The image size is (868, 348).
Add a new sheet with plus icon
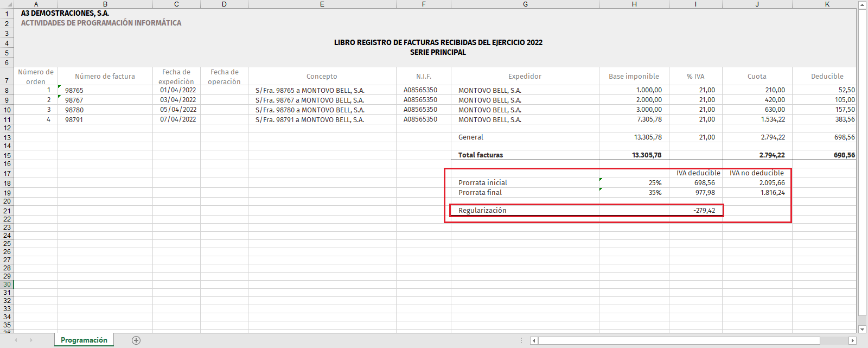point(136,340)
